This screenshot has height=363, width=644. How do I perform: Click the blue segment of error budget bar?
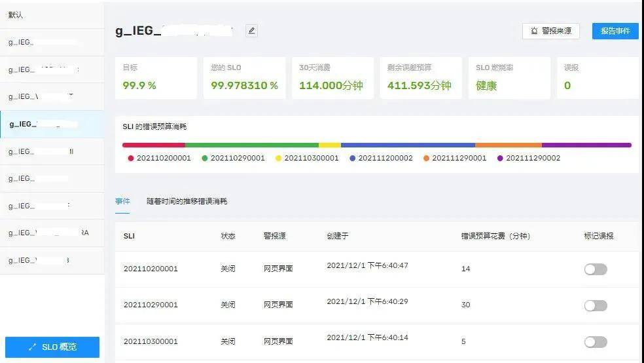point(408,145)
